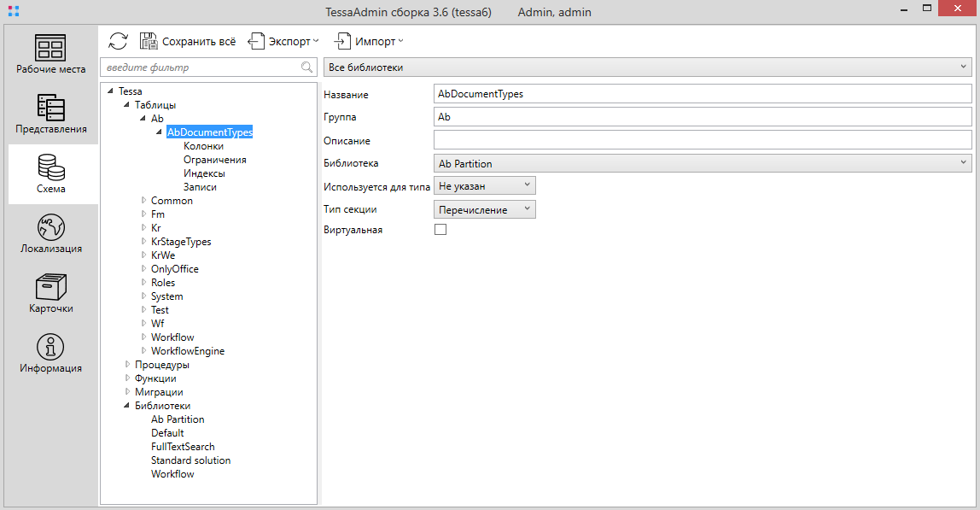Screen dimensions: 980x510
Task: Toggle the Виртуальная checkbox
Action: point(440,230)
